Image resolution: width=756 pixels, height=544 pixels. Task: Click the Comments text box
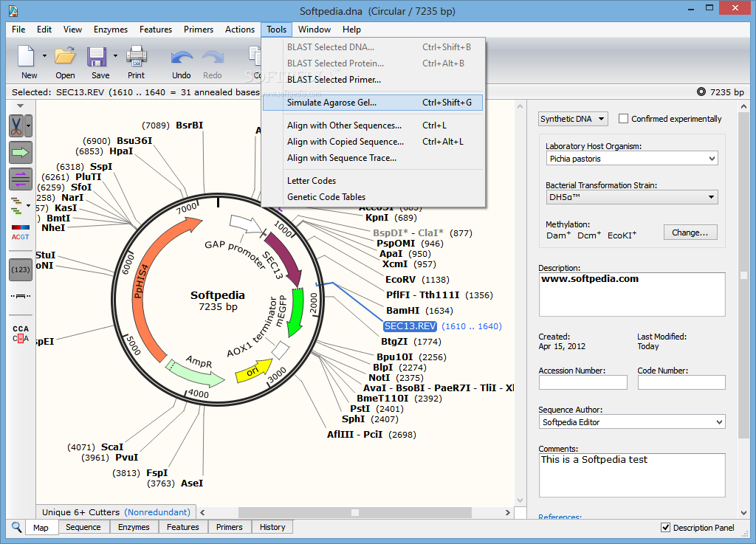[632, 475]
